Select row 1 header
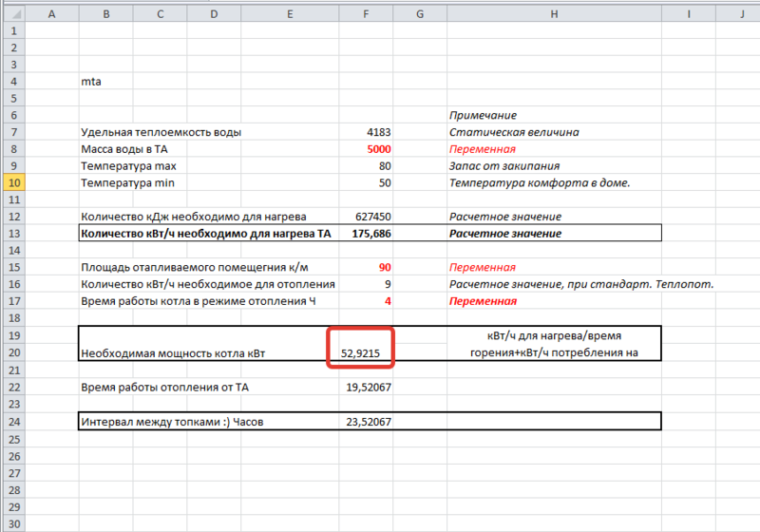Screen dimensions: 760x532 click(x=12, y=29)
